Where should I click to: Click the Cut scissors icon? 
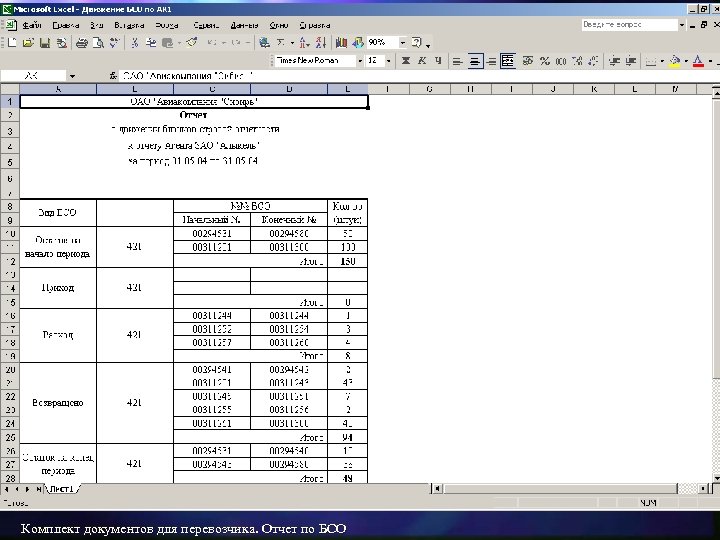pyautogui.click(x=135, y=43)
